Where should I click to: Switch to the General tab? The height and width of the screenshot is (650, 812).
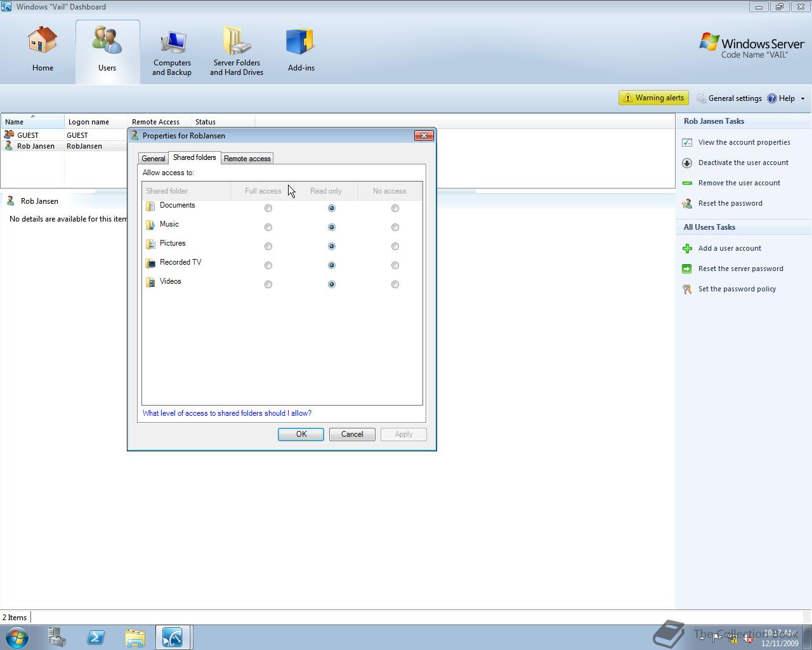pyautogui.click(x=154, y=159)
